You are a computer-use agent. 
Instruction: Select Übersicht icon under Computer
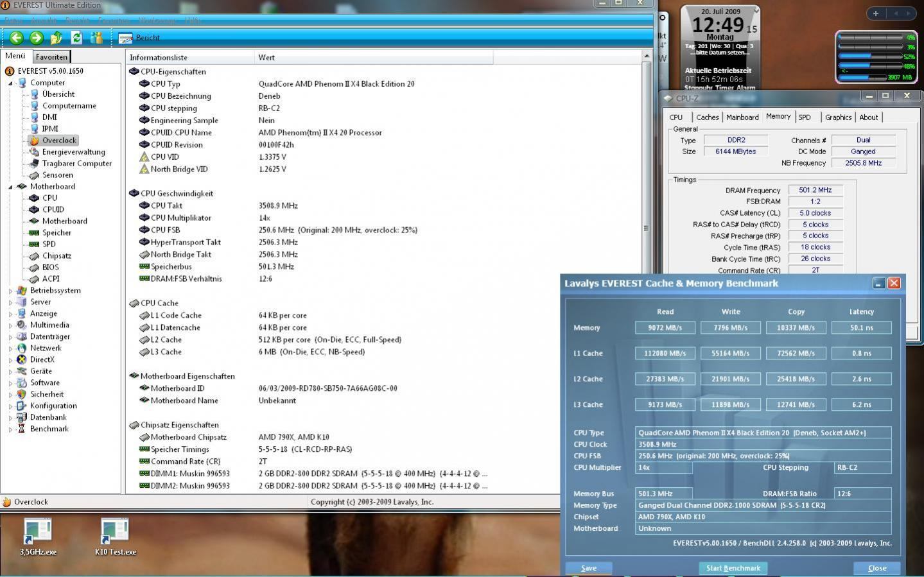(x=34, y=94)
